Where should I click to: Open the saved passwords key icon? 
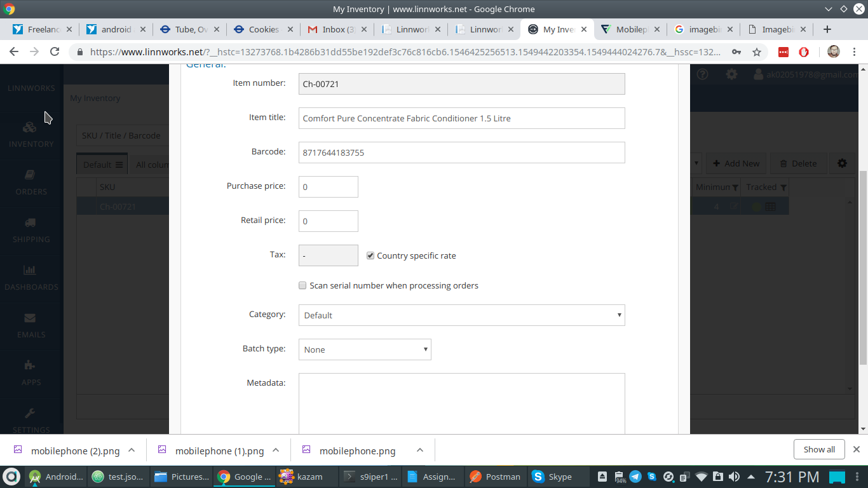click(736, 52)
